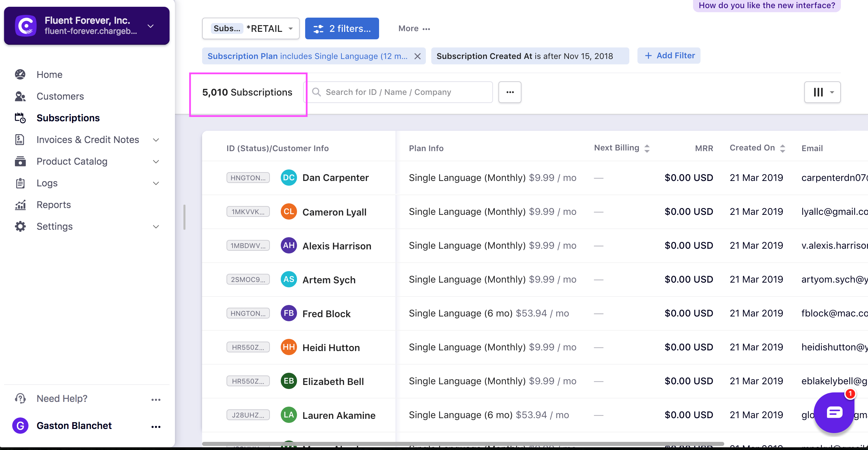
Task: Click the Customers people icon
Action: pos(20,96)
